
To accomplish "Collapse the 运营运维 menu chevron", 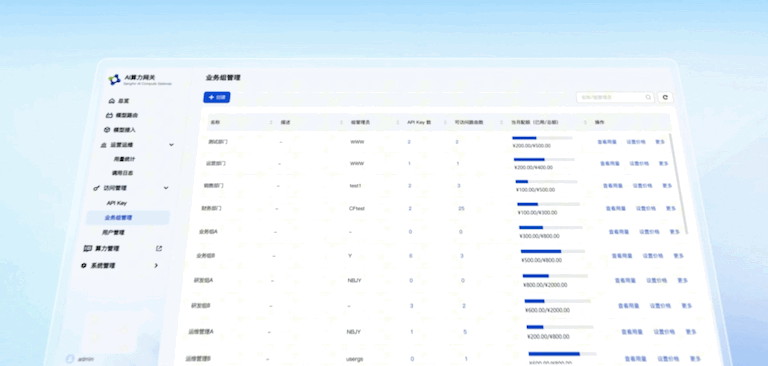I will (171, 145).
